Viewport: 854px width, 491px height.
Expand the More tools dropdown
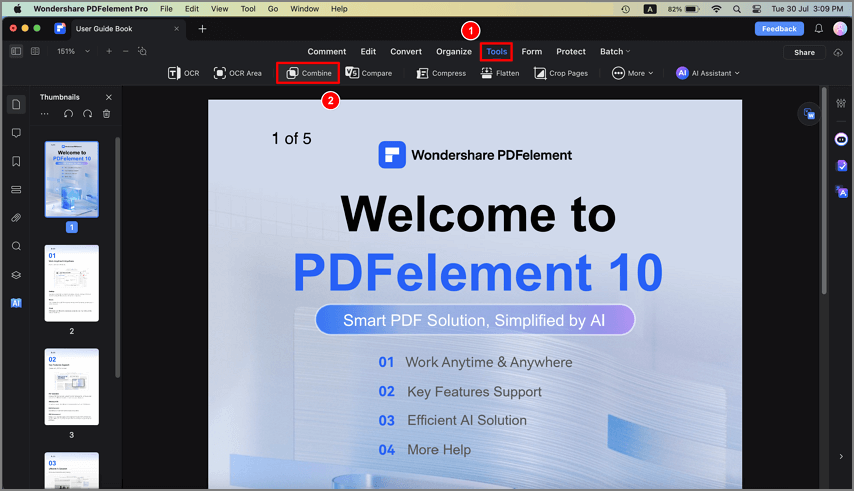tap(632, 73)
